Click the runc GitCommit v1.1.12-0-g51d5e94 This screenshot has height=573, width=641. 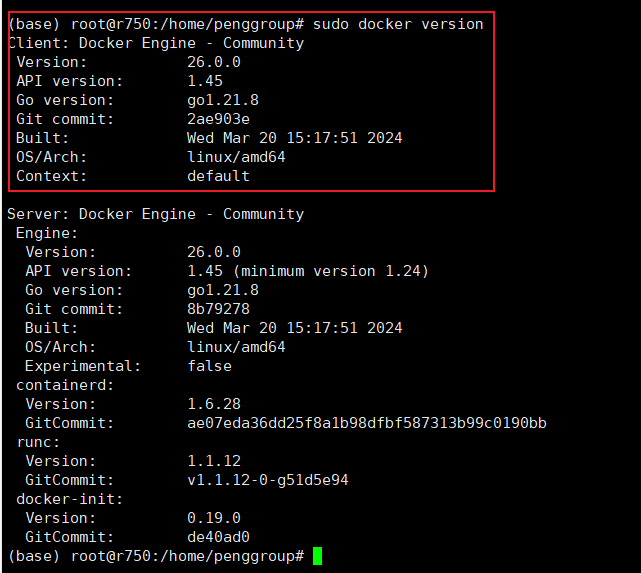(268, 480)
